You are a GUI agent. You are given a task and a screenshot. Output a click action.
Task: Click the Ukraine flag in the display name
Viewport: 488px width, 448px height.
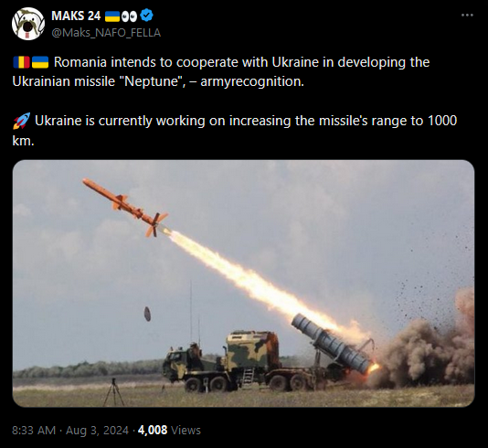click(112, 16)
